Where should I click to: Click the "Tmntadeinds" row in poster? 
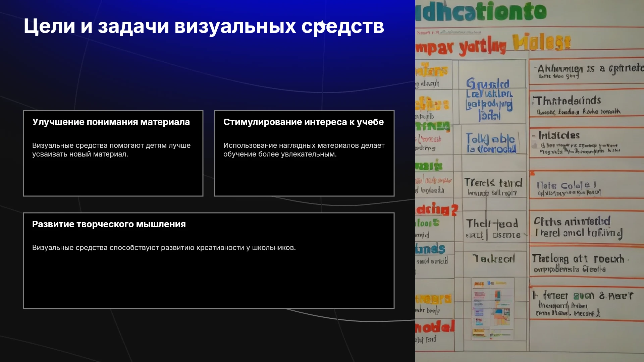point(577,105)
